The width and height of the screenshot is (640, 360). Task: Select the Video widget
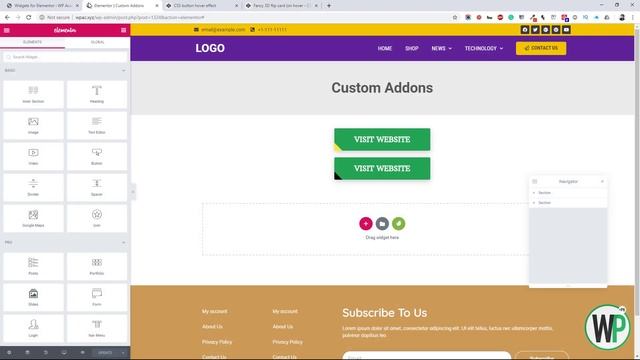click(33, 157)
